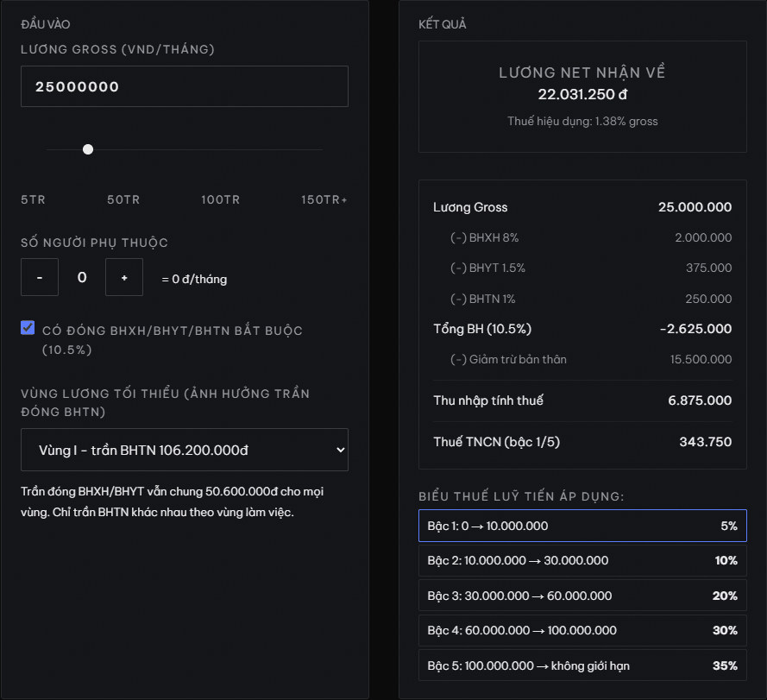This screenshot has width=767, height=700.
Task: Select the Bậc 2 tax bracket row
Action: click(x=582, y=560)
